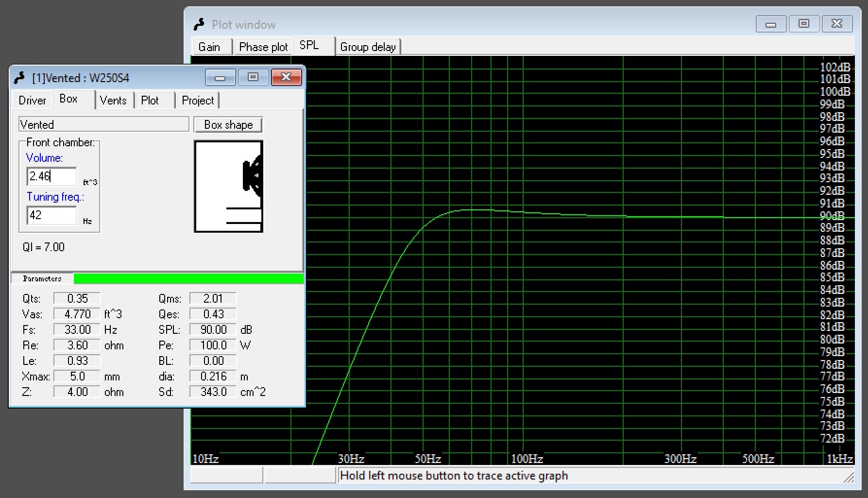Minimize the Plot window
This screenshot has height=498, width=868.
(771, 24)
